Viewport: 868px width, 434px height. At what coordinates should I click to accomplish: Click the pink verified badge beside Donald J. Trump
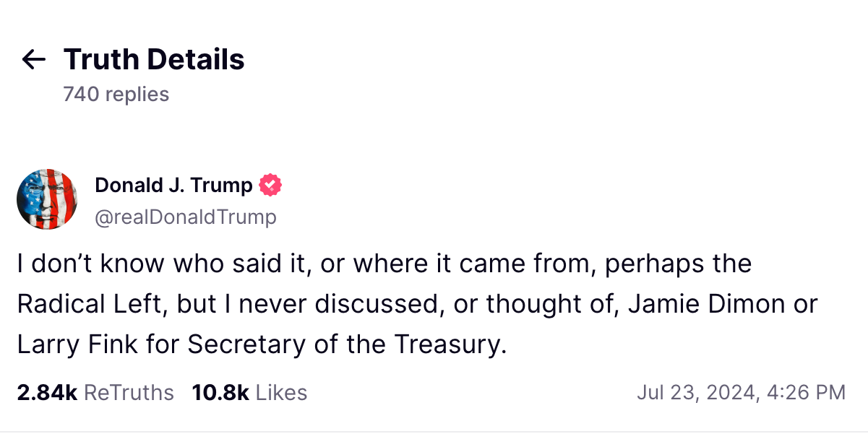tap(270, 185)
